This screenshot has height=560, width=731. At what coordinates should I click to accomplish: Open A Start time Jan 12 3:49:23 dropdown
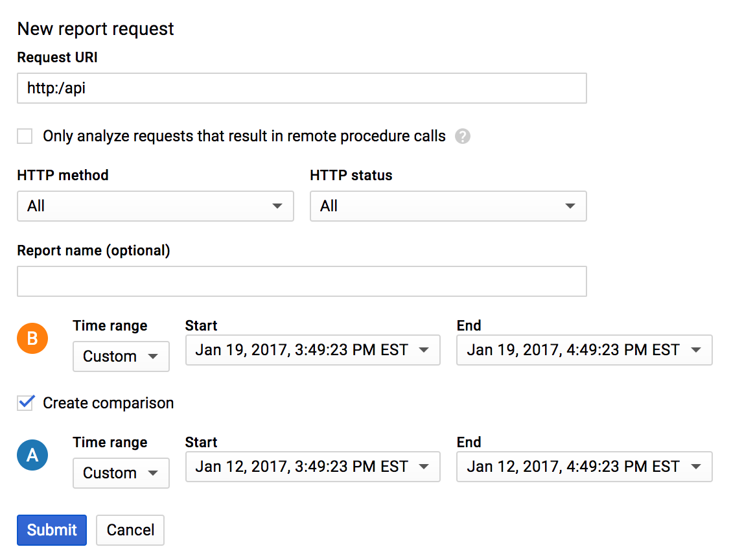pyautogui.click(x=312, y=467)
